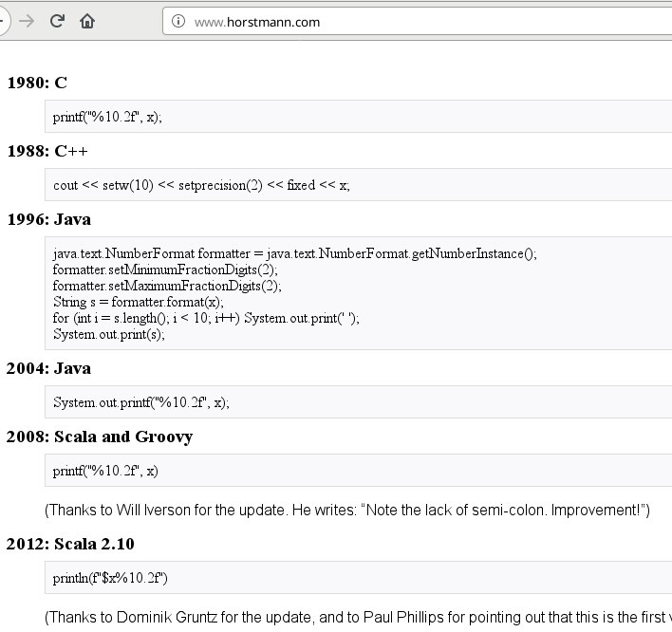Click the www.horstmann.com address field
The image size is (672, 632).
coord(417,22)
